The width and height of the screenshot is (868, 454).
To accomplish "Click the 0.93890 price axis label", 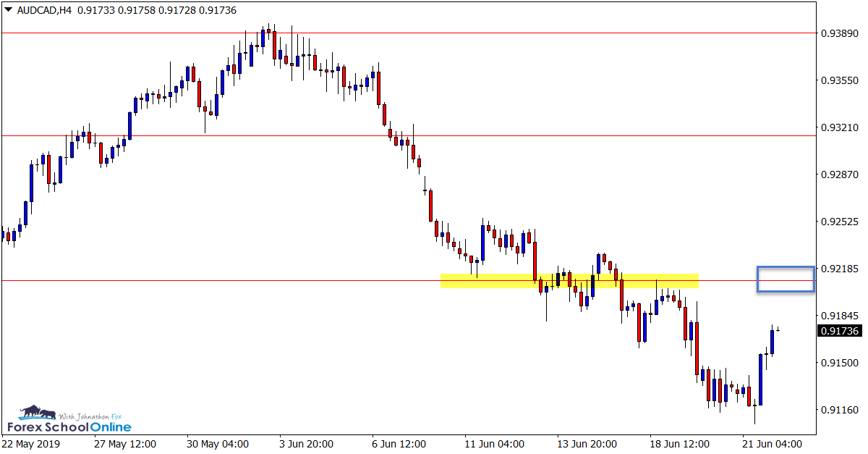I will tap(841, 33).
